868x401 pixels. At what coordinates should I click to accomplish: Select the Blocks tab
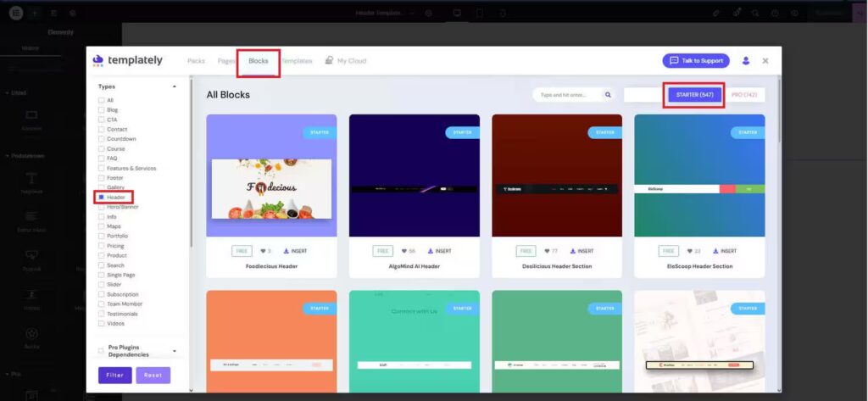click(x=259, y=61)
